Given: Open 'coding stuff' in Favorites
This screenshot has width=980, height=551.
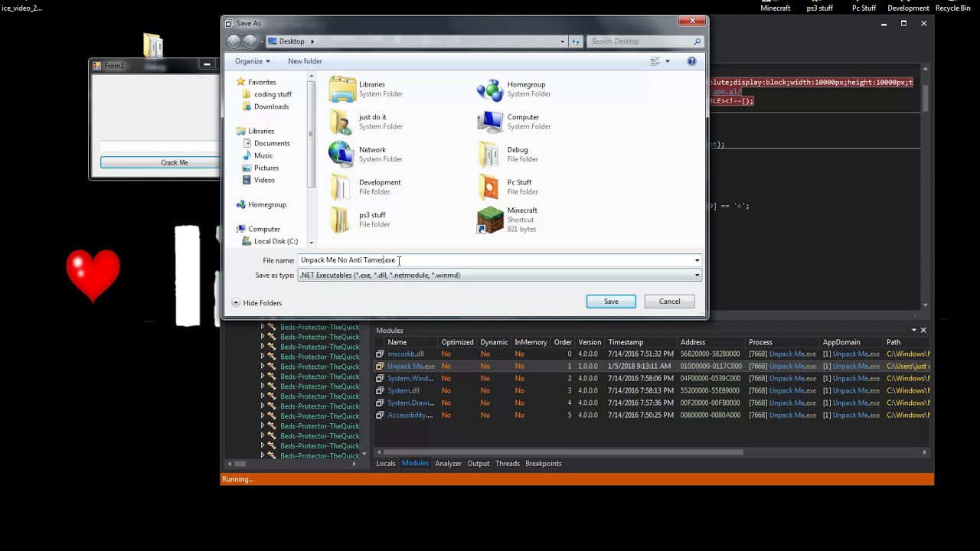Looking at the screenshot, I should coord(273,94).
